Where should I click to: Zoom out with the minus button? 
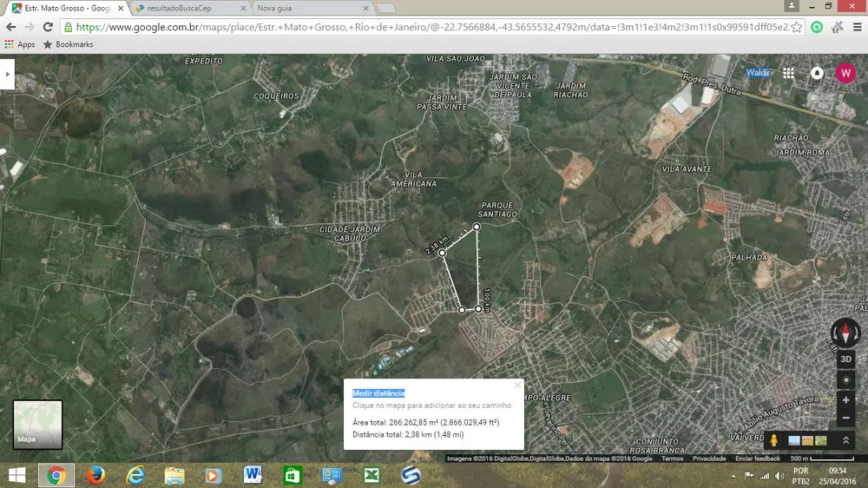pyautogui.click(x=845, y=419)
